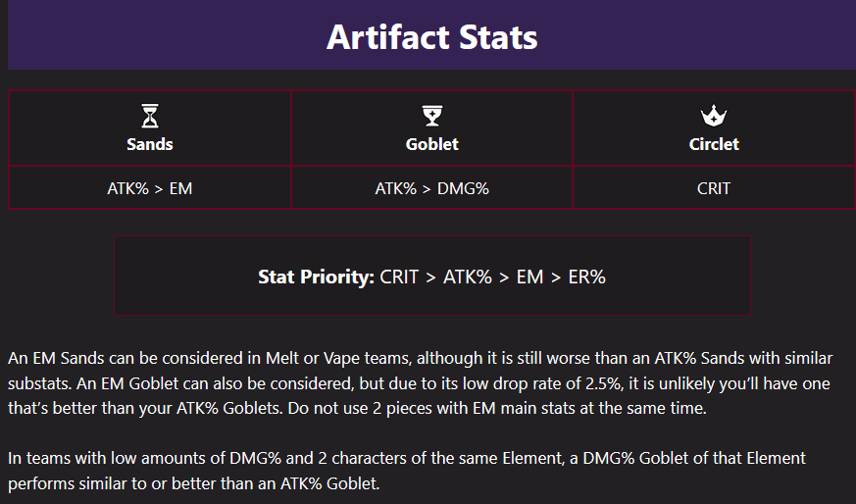Select the Circlet column header label
856x504 pixels.
(x=714, y=144)
